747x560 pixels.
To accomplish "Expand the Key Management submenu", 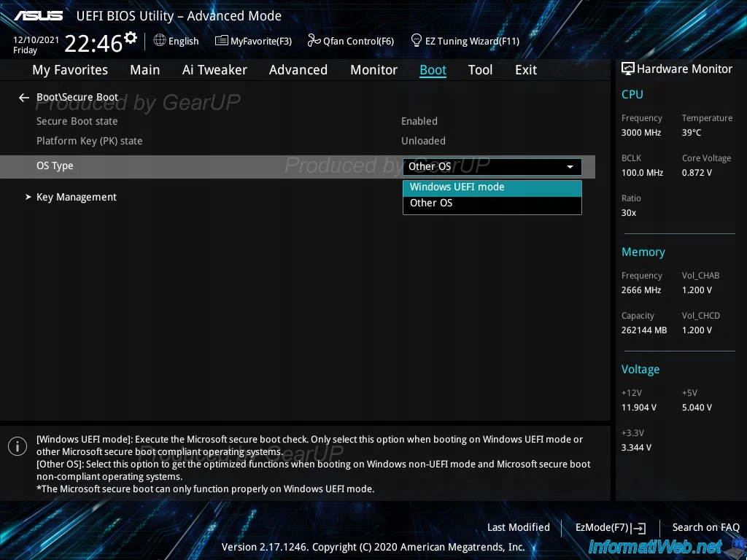I will (x=76, y=197).
